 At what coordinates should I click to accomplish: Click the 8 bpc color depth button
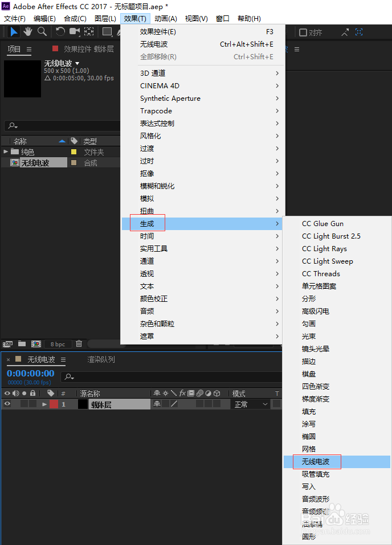[58, 344]
